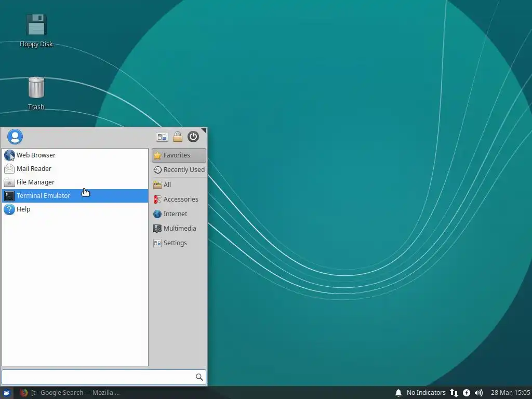Click the Firefox icon in taskbar
The height and width of the screenshot is (399, 532).
coord(23,393)
